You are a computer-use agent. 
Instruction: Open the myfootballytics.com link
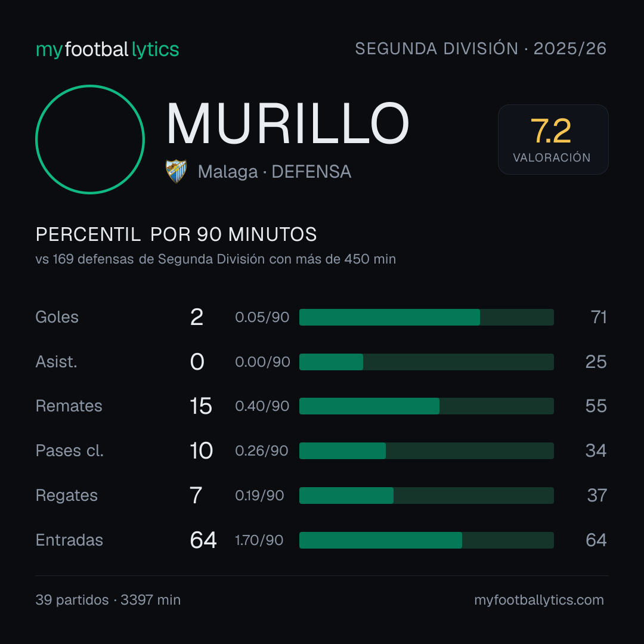pyautogui.click(x=539, y=600)
